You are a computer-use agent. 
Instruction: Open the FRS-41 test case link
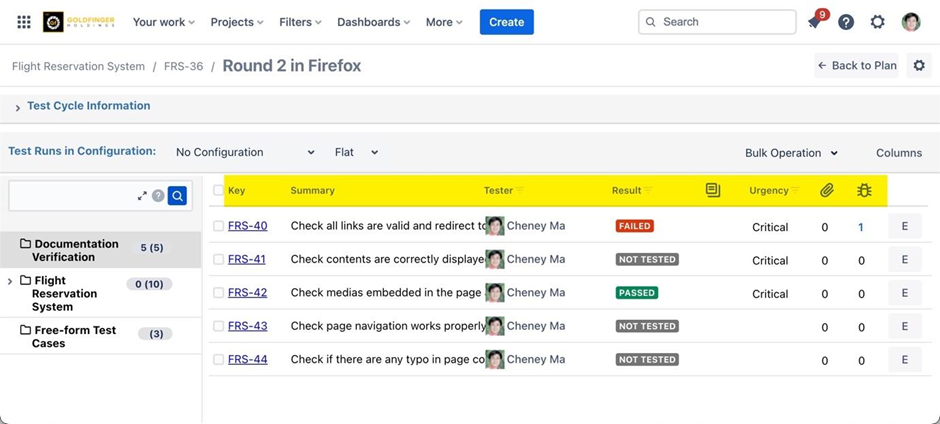tap(247, 259)
